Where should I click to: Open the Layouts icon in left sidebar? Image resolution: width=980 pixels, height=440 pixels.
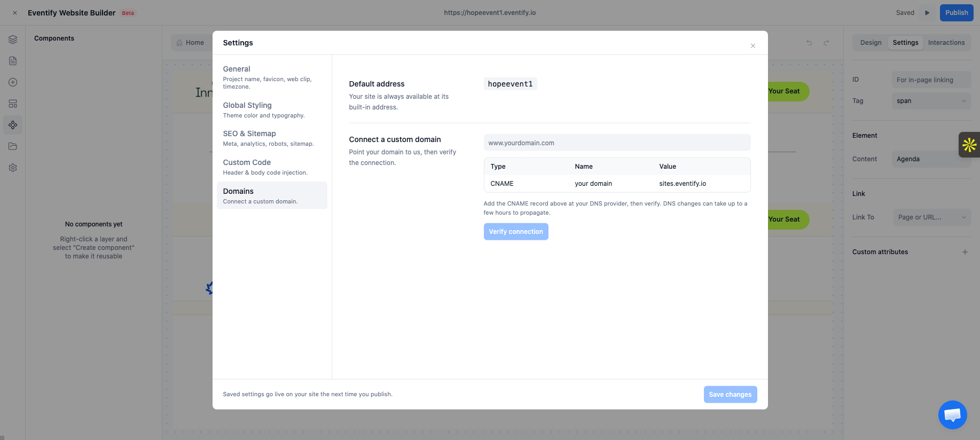coord(13,104)
